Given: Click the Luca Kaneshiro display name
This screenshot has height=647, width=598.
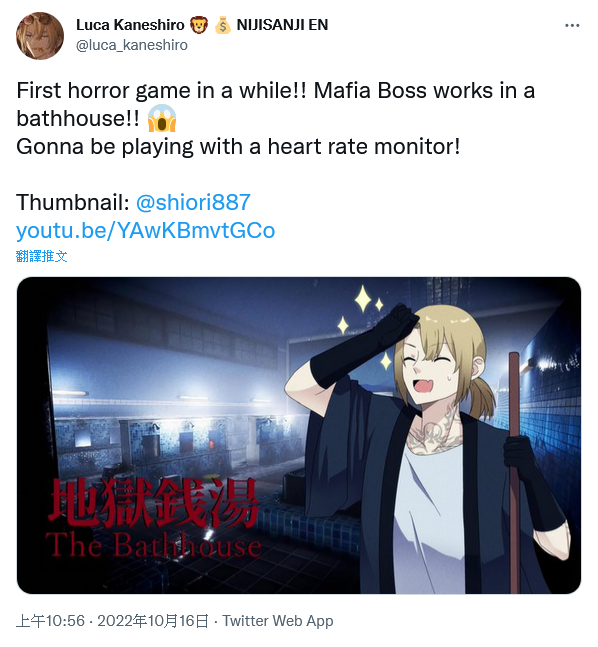Looking at the screenshot, I should click(130, 25).
